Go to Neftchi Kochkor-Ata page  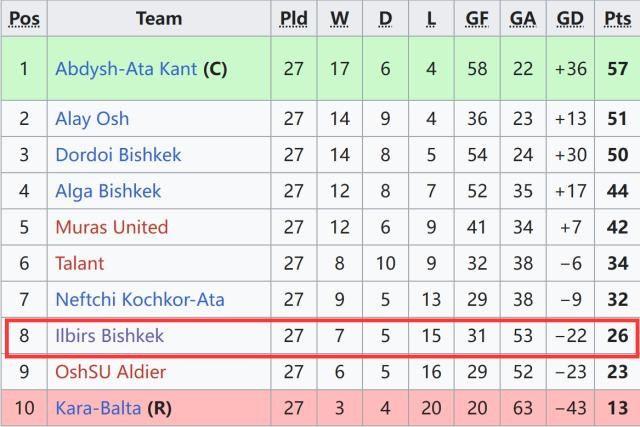click(140, 299)
